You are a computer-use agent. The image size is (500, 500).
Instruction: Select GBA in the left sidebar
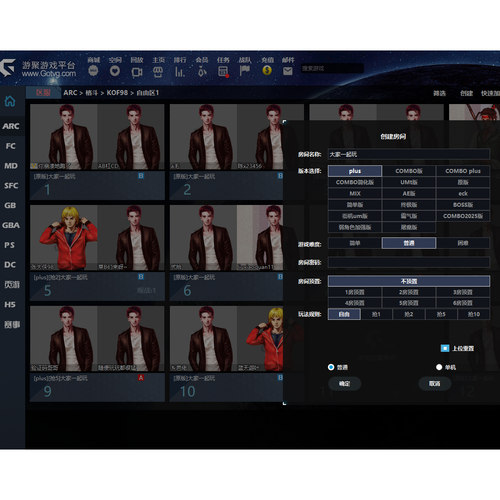point(11,225)
